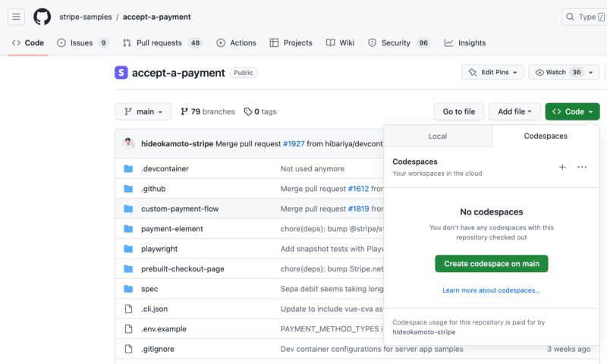Open the main branch selector
The image size is (607, 364).
pos(143,111)
